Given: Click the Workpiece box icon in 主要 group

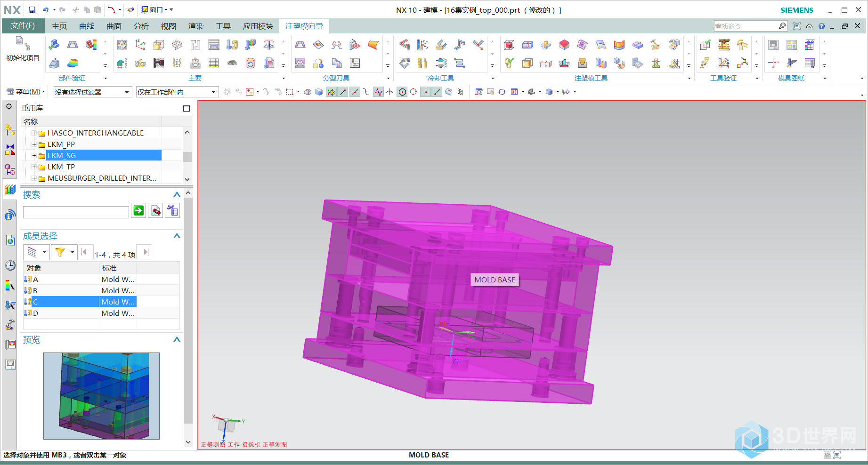Looking at the screenshot, I should click(x=159, y=45).
